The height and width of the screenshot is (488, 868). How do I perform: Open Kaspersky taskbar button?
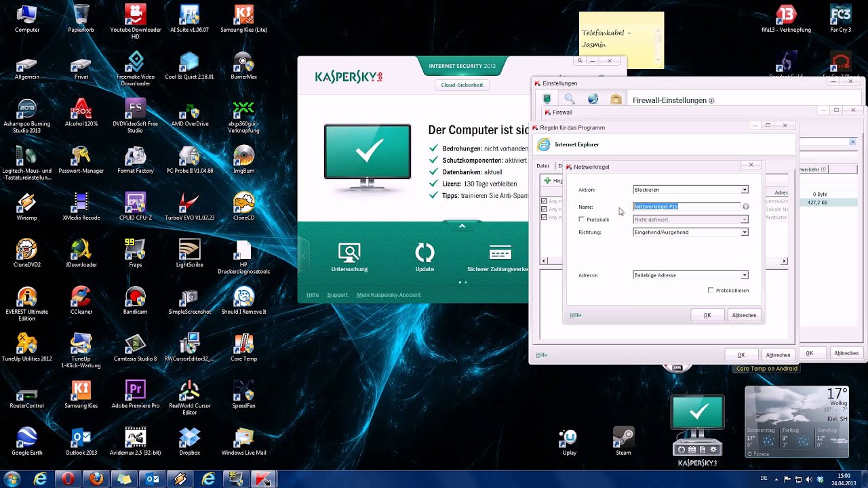point(263,479)
